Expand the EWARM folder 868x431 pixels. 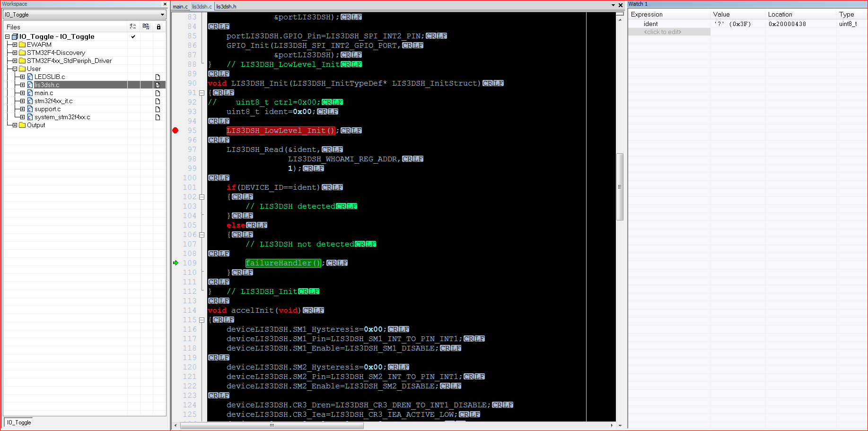[x=15, y=44]
